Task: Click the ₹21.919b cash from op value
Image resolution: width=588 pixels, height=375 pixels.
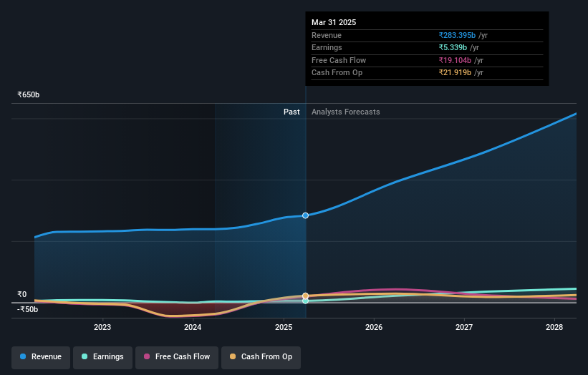Action: (455, 73)
